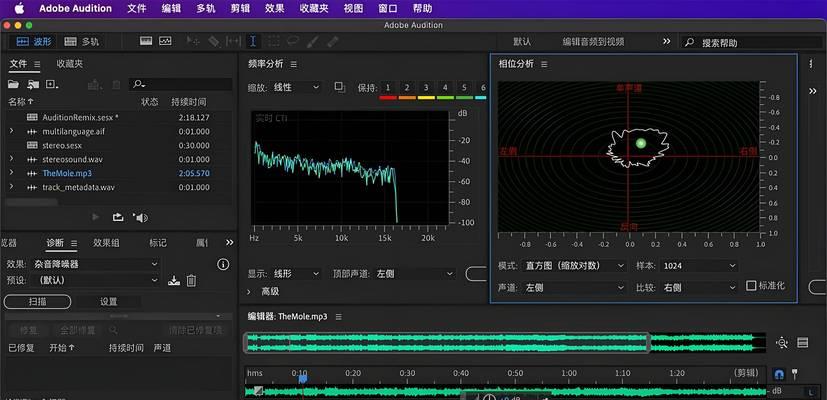Open the 样本 1024 dropdown
Screen dimensions: 827x400
tap(699, 265)
